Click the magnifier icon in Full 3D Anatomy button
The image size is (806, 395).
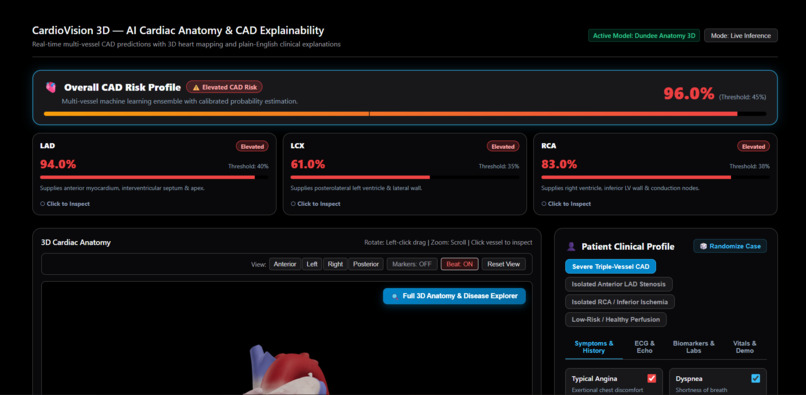pos(395,296)
